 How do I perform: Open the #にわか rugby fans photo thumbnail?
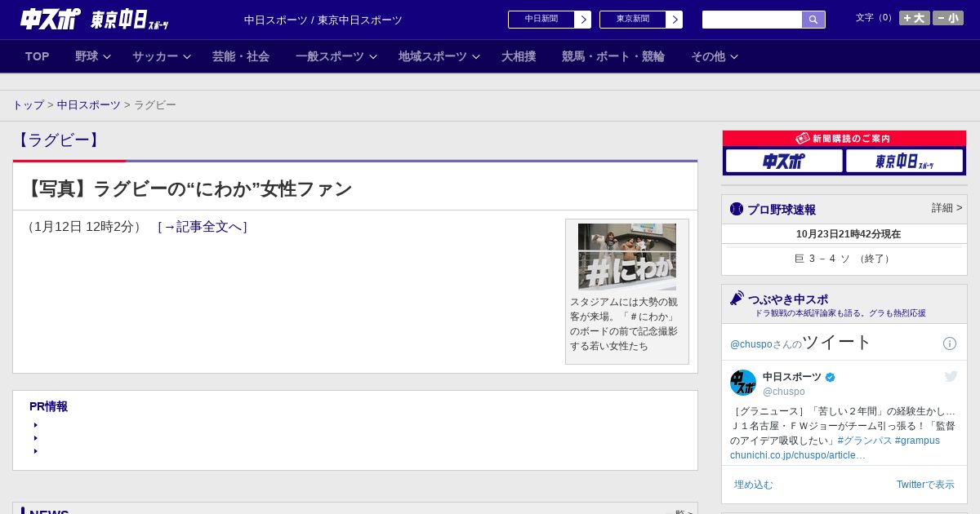(x=627, y=257)
